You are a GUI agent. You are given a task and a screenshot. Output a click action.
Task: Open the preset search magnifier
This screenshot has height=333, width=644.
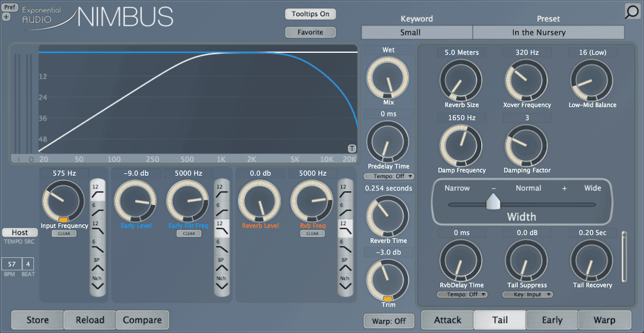(x=632, y=12)
